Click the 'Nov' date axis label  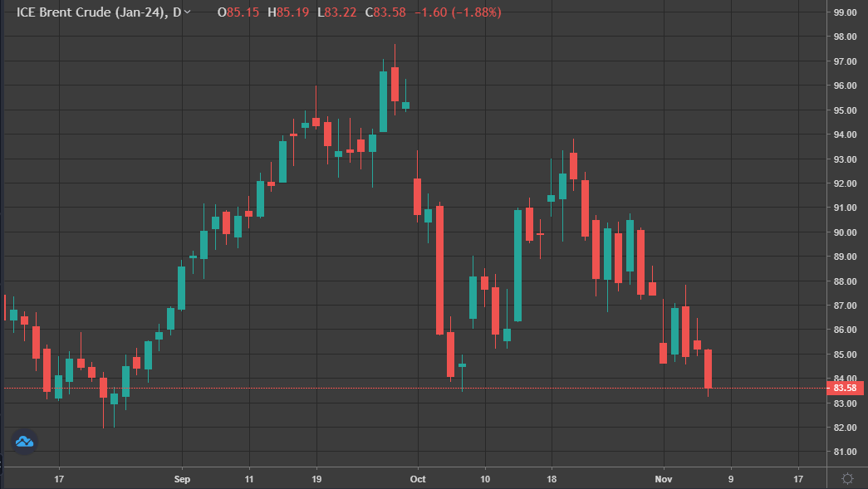pos(663,479)
